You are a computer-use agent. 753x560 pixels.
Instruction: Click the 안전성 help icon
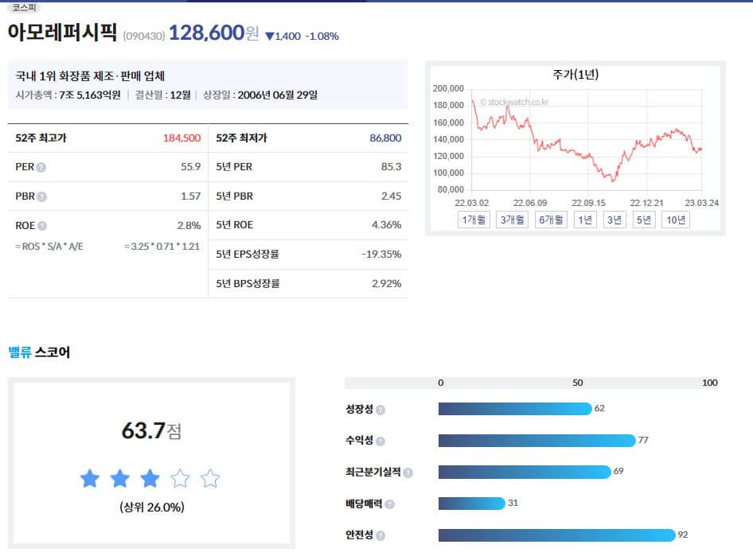coord(380,535)
